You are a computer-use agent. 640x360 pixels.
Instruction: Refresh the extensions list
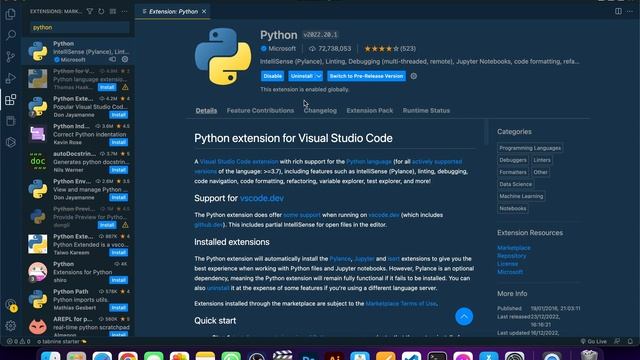[x=101, y=11]
